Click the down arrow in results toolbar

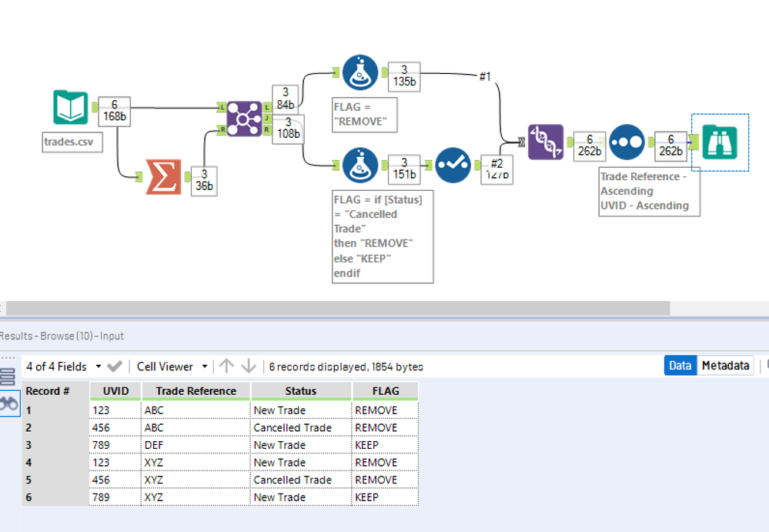249,366
